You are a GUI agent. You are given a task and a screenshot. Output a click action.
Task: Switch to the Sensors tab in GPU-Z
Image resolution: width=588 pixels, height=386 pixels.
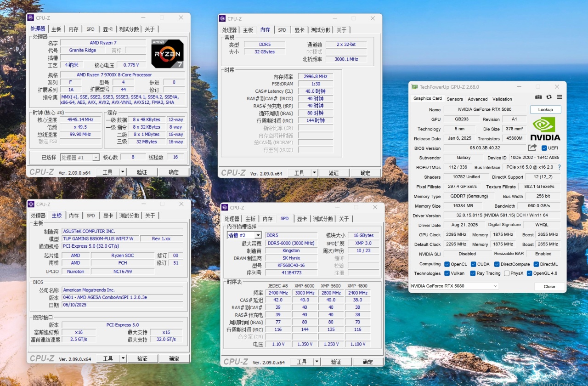455,99
